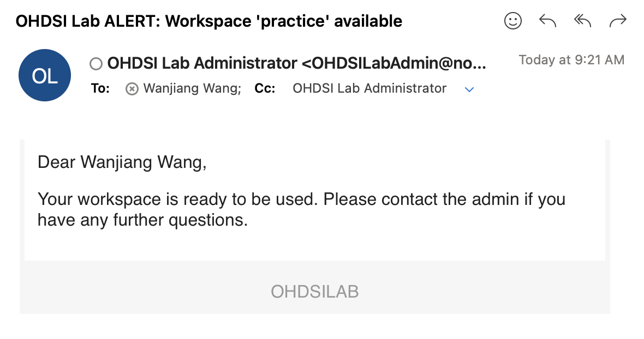
Task: Click the circle icon beside sender name
Action: [x=96, y=63]
